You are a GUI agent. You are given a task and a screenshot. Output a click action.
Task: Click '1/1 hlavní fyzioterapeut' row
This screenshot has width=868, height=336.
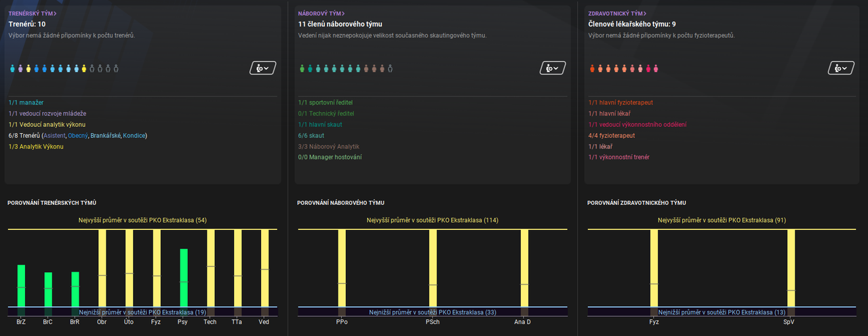(621, 102)
